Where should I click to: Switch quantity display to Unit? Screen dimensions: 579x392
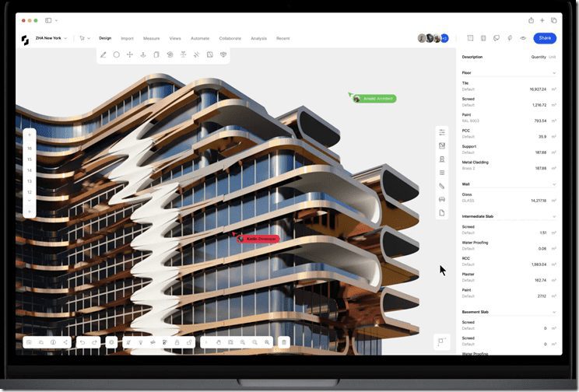[x=553, y=57]
